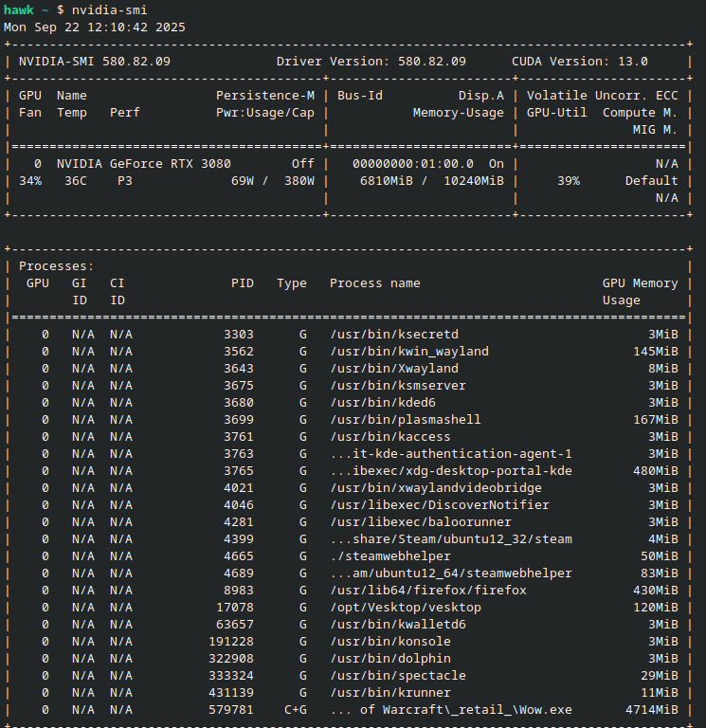Image resolution: width=706 pixels, height=728 pixels.
Task: Click the '00000000:01:00.0' bus ID
Action: (x=413, y=164)
